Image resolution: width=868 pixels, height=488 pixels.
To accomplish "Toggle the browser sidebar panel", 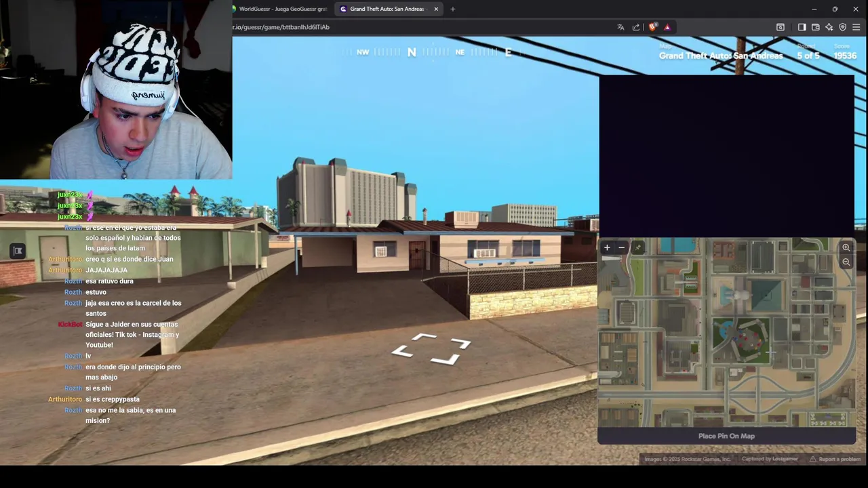I will pos(802,27).
